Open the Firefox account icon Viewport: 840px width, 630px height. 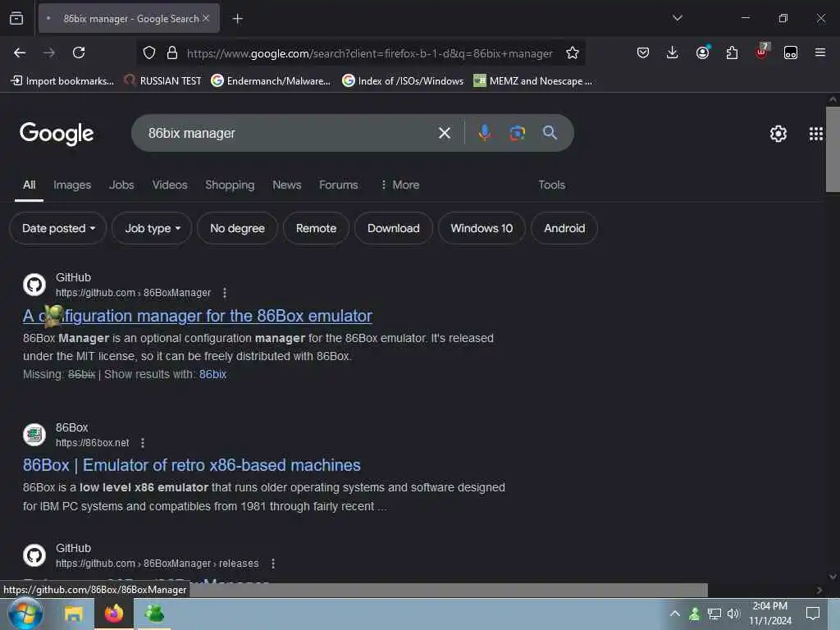pyautogui.click(x=702, y=52)
